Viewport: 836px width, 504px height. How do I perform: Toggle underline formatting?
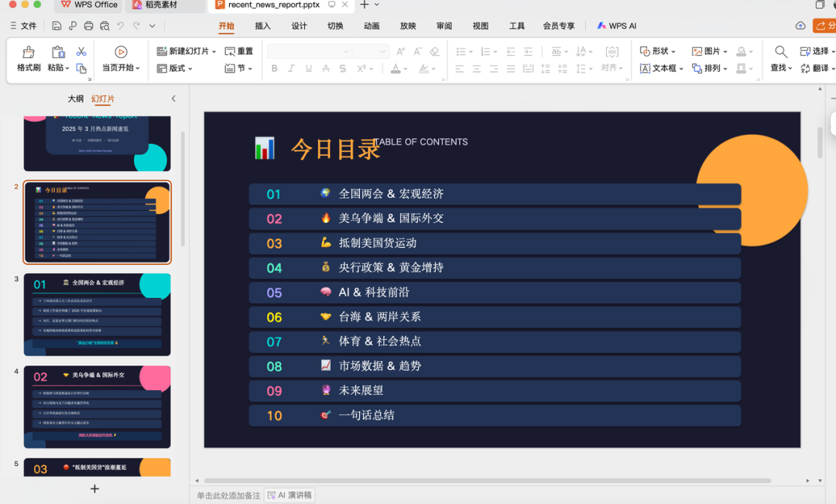tap(308, 68)
